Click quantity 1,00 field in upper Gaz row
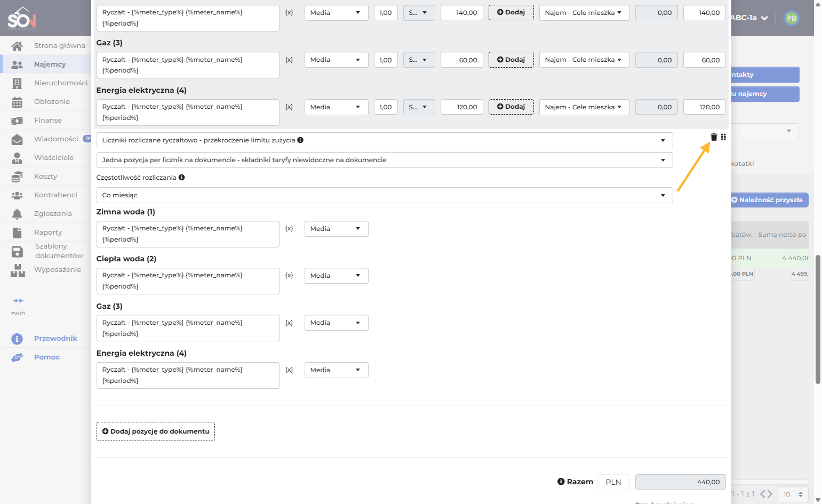This screenshot has width=822, height=504. pyautogui.click(x=386, y=60)
